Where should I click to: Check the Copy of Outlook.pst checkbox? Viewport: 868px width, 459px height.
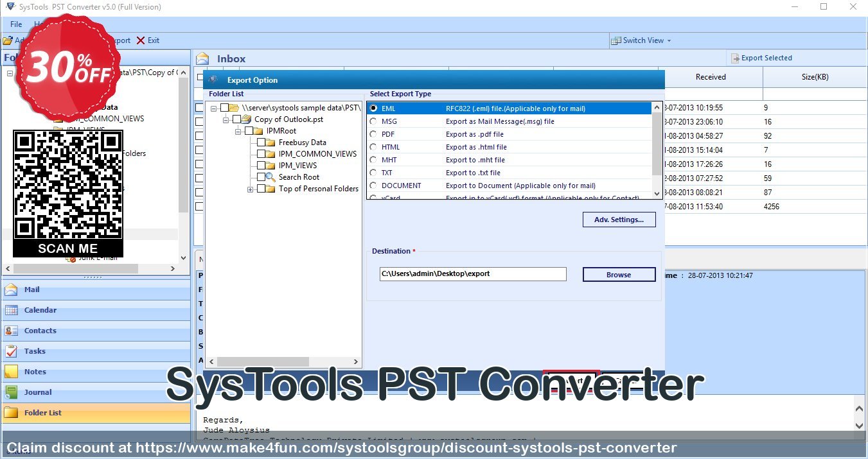pos(236,119)
